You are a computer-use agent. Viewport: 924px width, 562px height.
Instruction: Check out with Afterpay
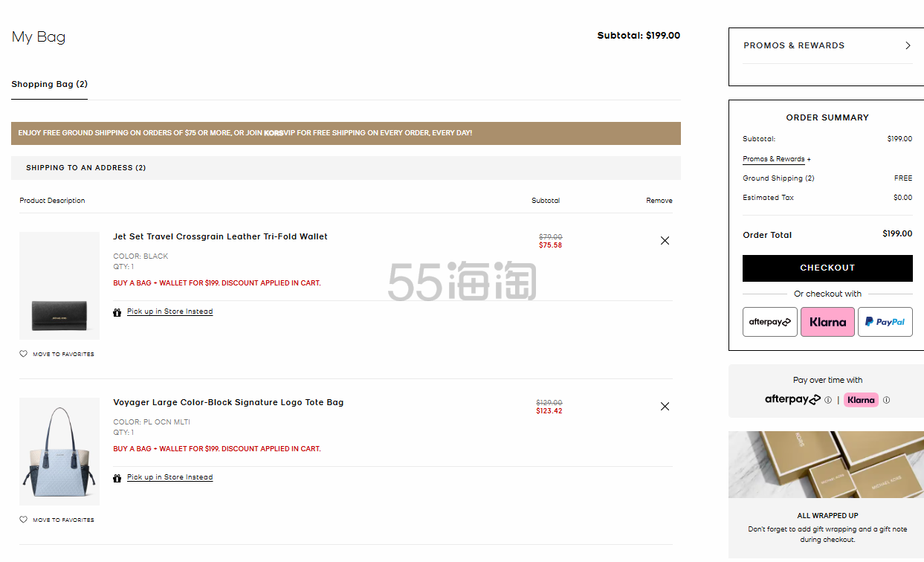(769, 322)
